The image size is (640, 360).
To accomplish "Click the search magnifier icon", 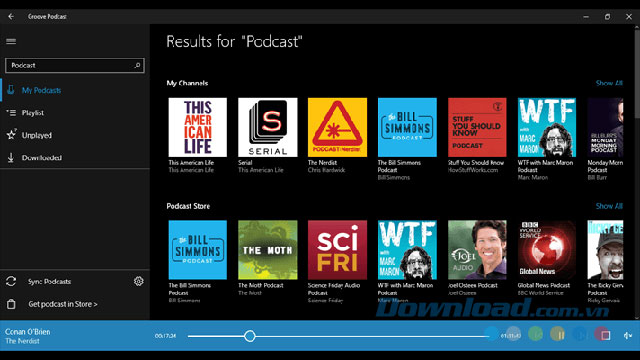I will (138, 65).
